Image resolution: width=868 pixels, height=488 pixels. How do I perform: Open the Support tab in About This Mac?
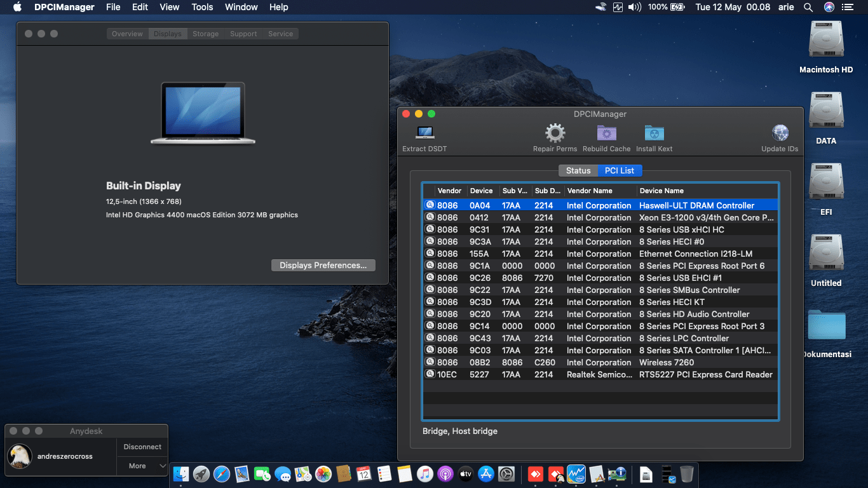[x=244, y=34]
